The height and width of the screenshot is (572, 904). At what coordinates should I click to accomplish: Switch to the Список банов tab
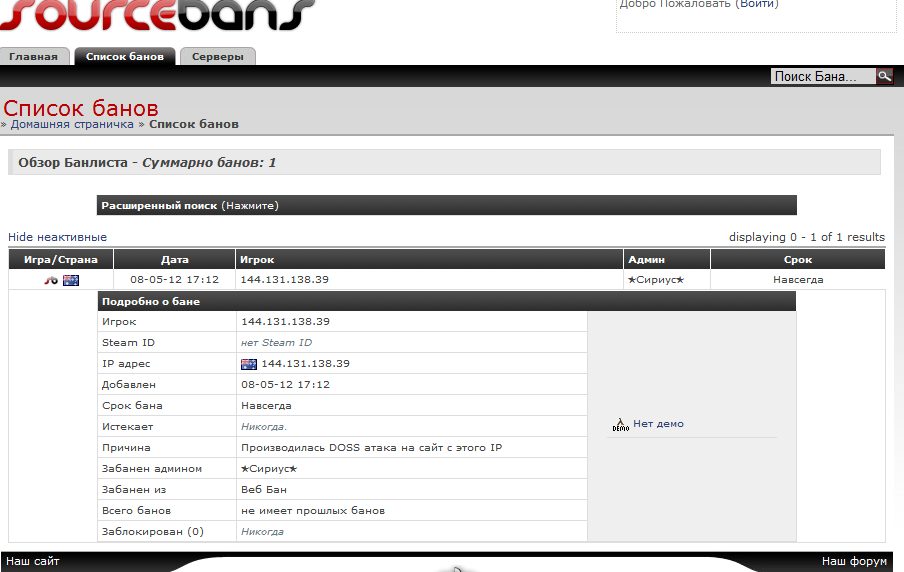tap(125, 57)
